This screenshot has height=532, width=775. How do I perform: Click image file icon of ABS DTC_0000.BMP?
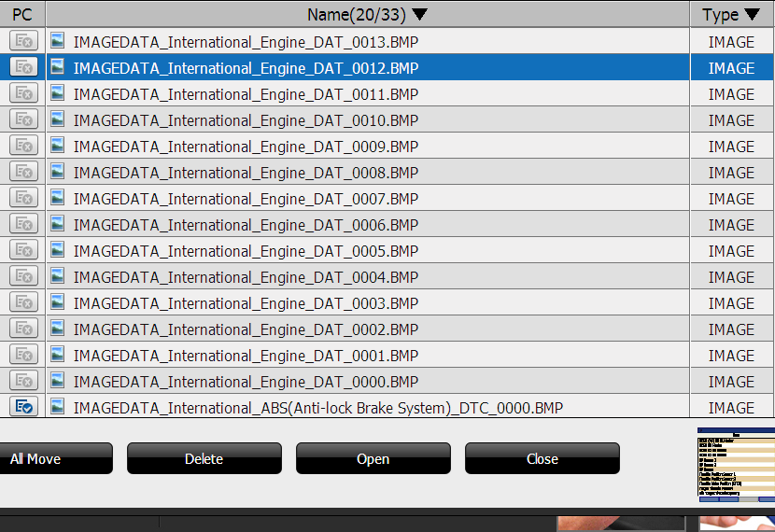pos(58,407)
